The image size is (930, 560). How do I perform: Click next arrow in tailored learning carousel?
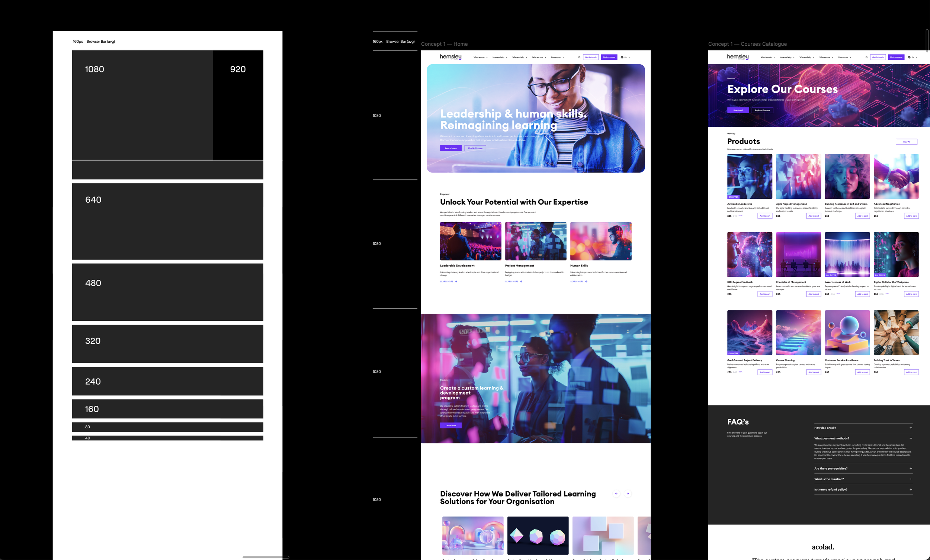pos(628,493)
